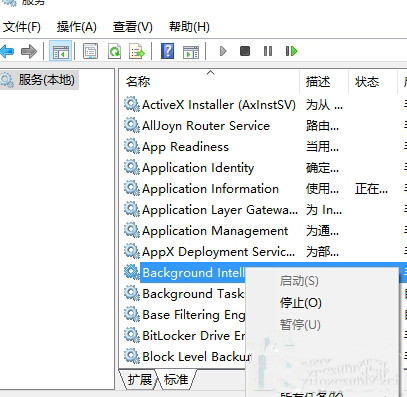Click the gear icon beside App Readiness
407x397 pixels.
(x=132, y=147)
